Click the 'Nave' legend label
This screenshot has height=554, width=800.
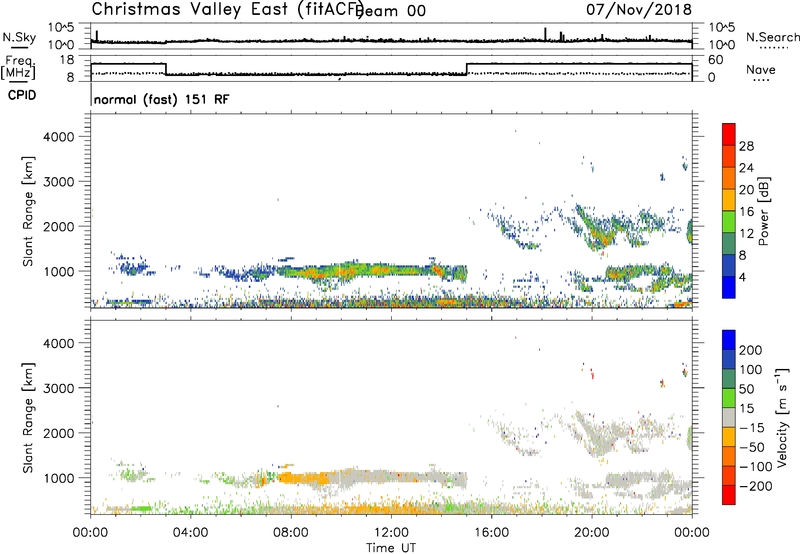(761, 69)
